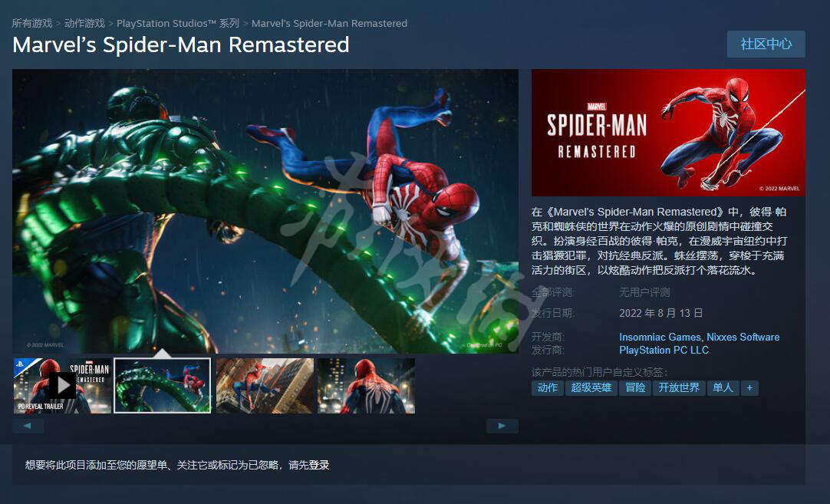Select the 超级英雄 tag

pos(591,388)
